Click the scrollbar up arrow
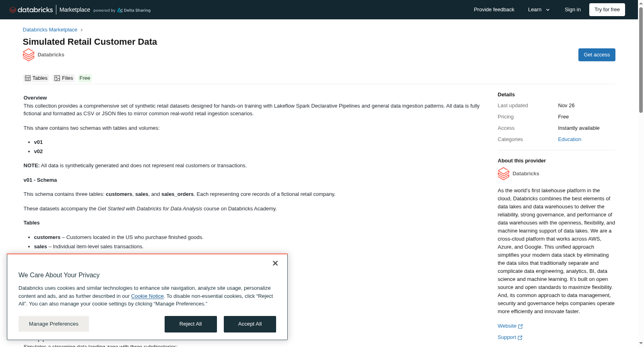 tap(641, 3)
